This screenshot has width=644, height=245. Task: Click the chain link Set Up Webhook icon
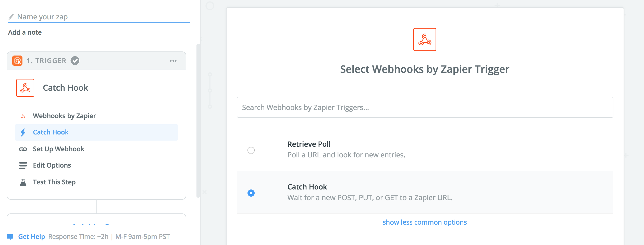(x=23, y=149)
